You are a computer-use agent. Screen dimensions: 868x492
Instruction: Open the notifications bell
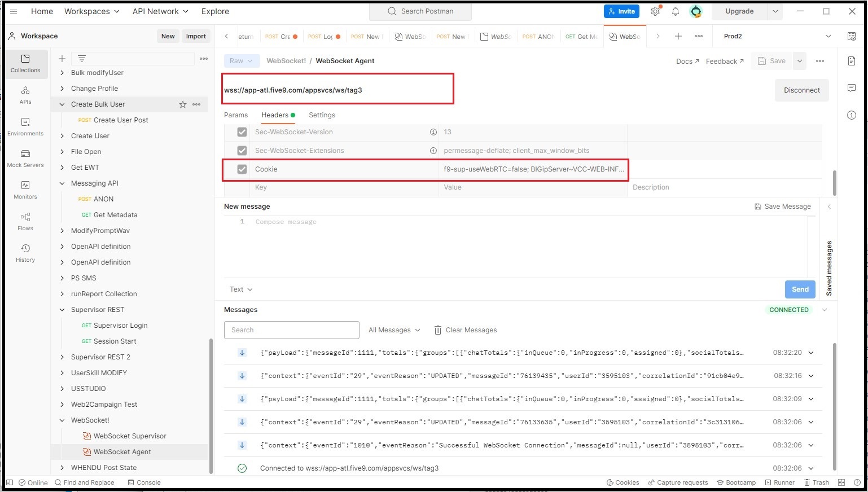[675, 11]
